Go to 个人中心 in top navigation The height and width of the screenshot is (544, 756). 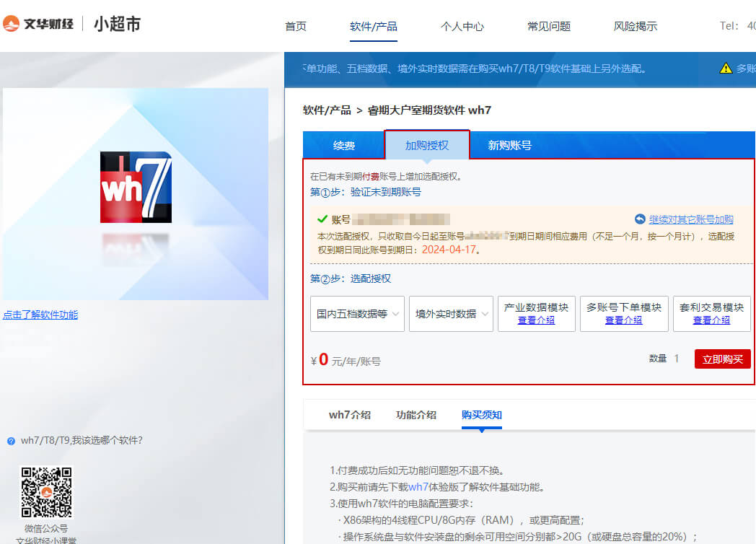(x=462, y=26)
